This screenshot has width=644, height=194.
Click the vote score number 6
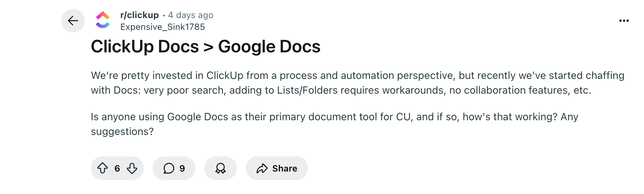pyautogui.click(x=117, y=169)
